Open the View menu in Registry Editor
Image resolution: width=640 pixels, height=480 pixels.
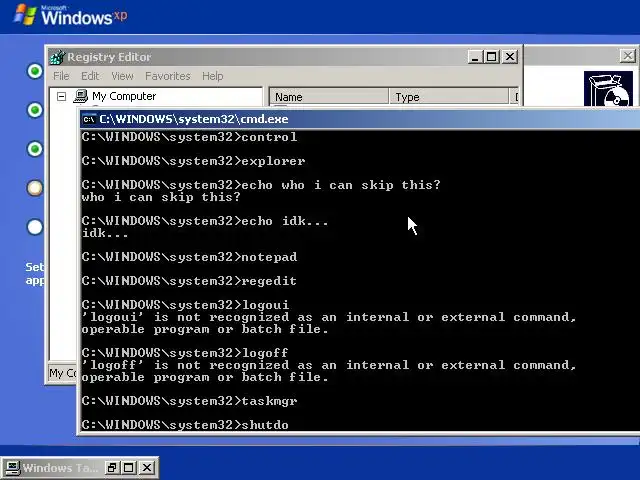click(x=122, y=76)
